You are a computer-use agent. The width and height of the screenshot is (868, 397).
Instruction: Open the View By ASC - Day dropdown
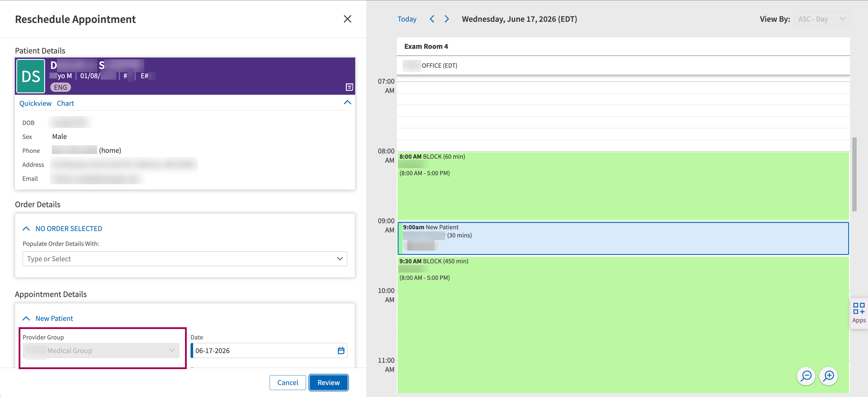click(x=821, y=19)
